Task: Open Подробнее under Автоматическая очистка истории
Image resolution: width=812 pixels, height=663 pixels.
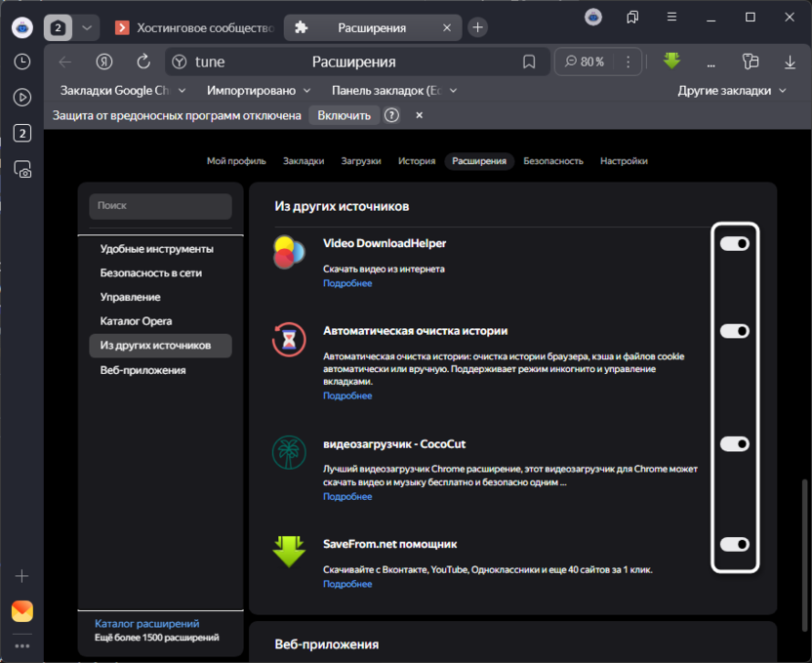Action: [347, 395]
